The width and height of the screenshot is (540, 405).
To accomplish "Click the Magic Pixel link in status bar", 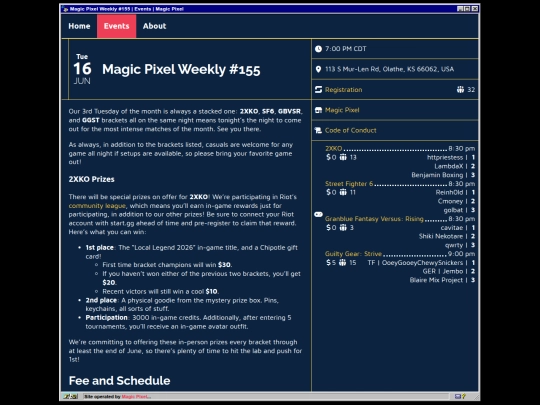I will point(136,396).
